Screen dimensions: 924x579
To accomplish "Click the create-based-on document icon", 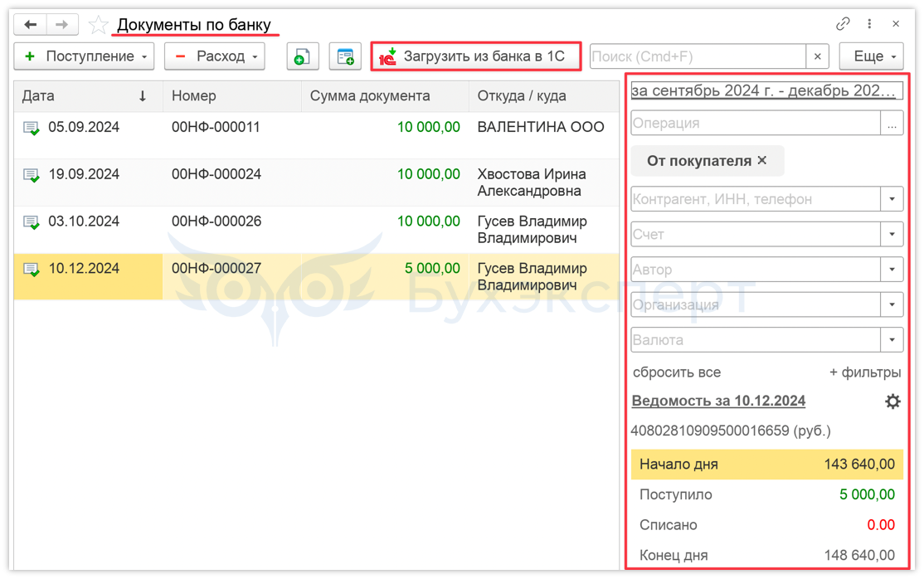I will tap(345, 56).
